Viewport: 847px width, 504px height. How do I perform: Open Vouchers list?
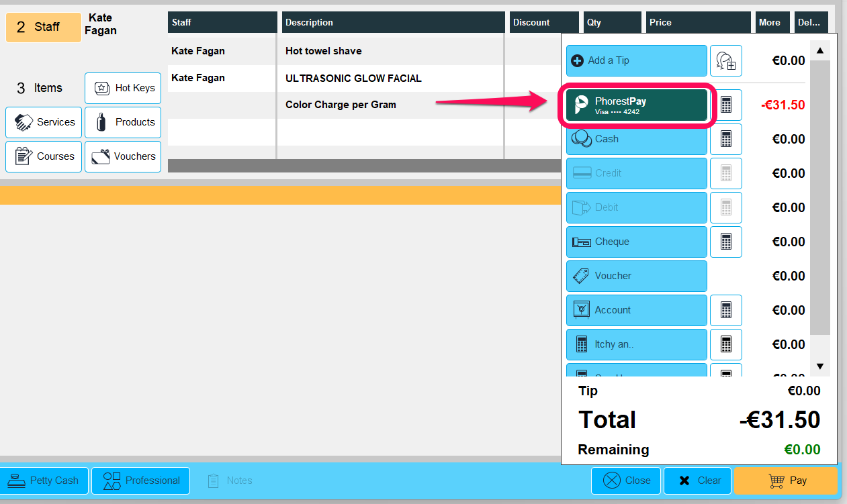(123, 156)
